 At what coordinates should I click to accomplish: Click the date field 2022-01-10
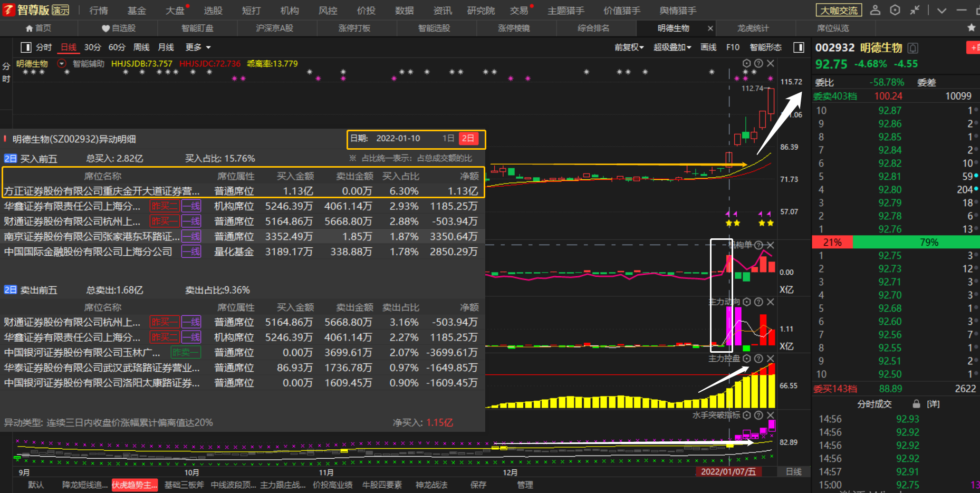[398, 139]
